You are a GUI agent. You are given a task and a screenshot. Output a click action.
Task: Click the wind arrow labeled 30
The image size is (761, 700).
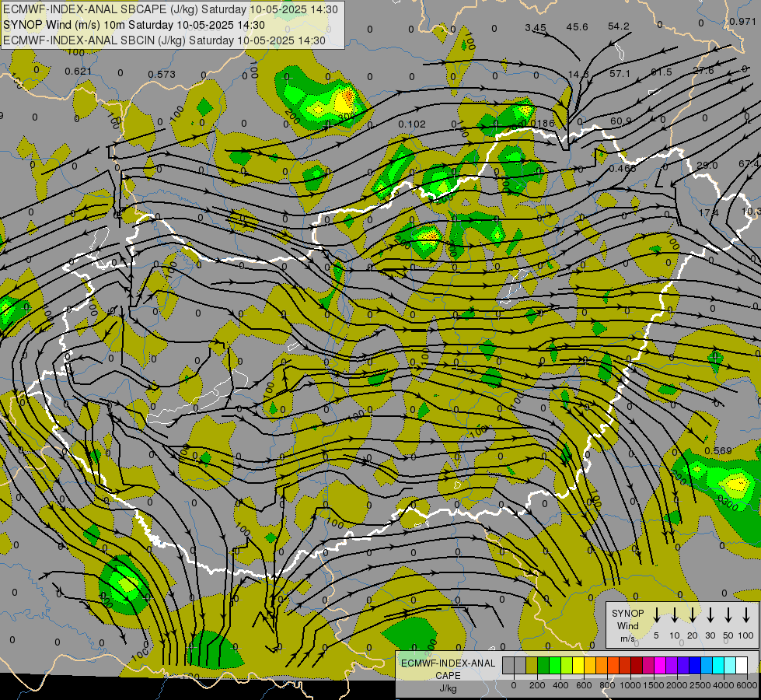[x=710, y=614]
